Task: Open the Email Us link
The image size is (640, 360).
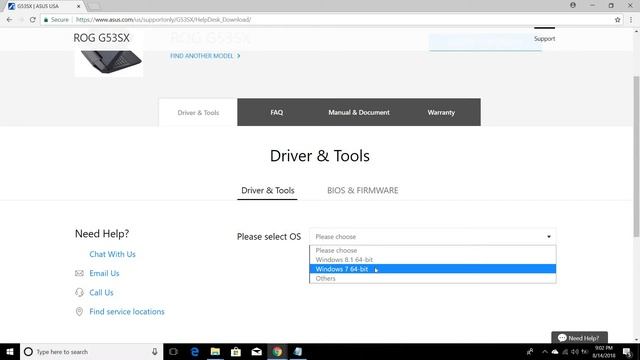Action: [x=104, y=273]
